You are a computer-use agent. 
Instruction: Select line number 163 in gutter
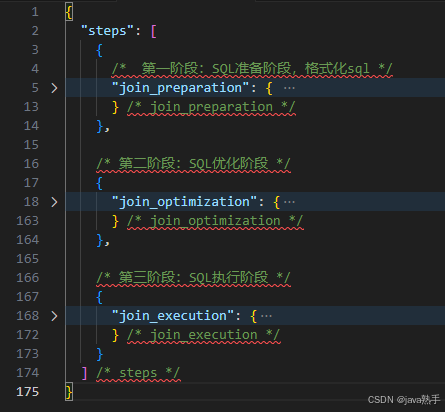[28, 221]
